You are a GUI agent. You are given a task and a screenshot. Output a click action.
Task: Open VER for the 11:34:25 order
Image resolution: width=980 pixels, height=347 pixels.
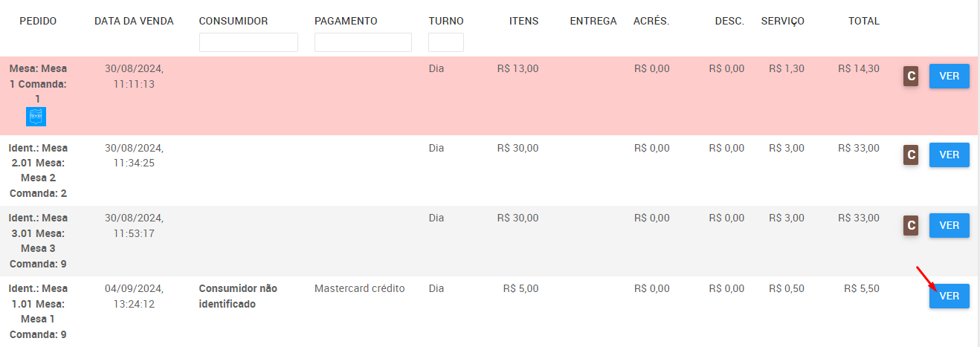[x=950, y=155]
